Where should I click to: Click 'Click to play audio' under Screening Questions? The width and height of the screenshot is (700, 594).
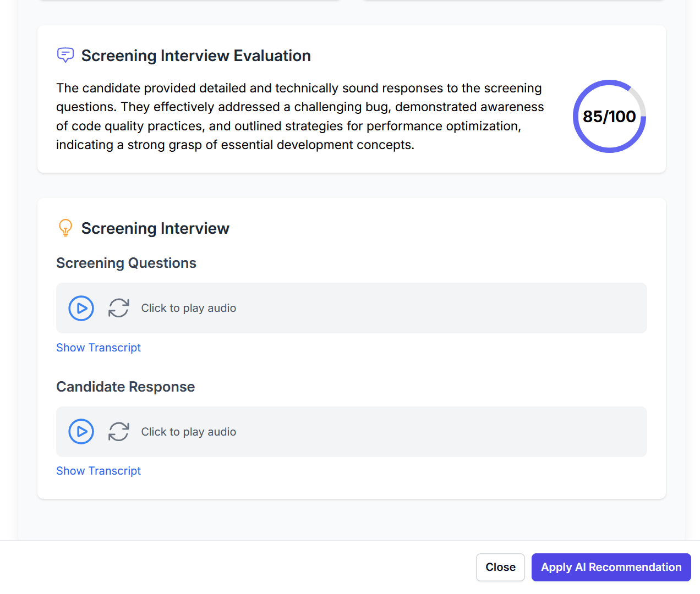coord(188,308)
